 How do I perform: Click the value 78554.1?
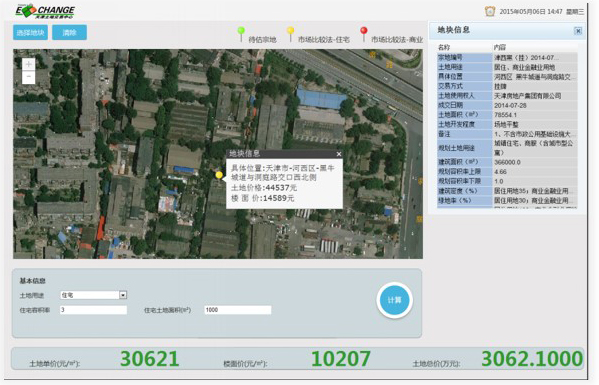[x=505, y=115]
